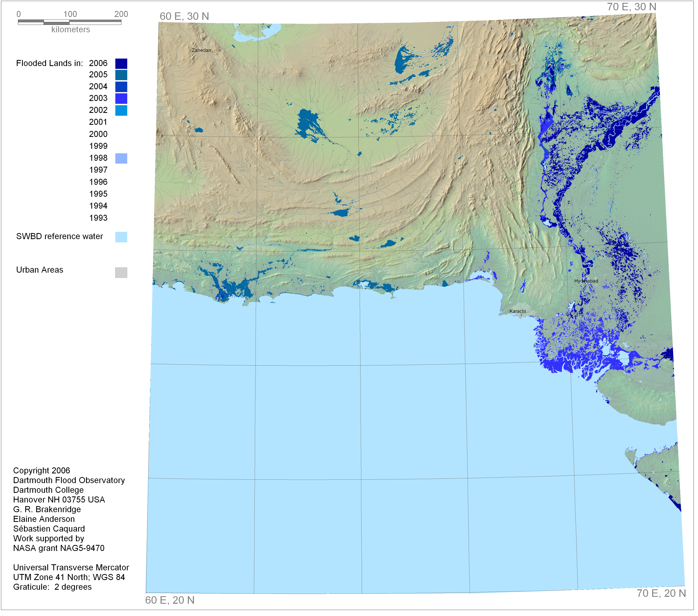Click the SWBD reference water swatch
Viewport: 698px width, 616px height.
tap(121, 237)
